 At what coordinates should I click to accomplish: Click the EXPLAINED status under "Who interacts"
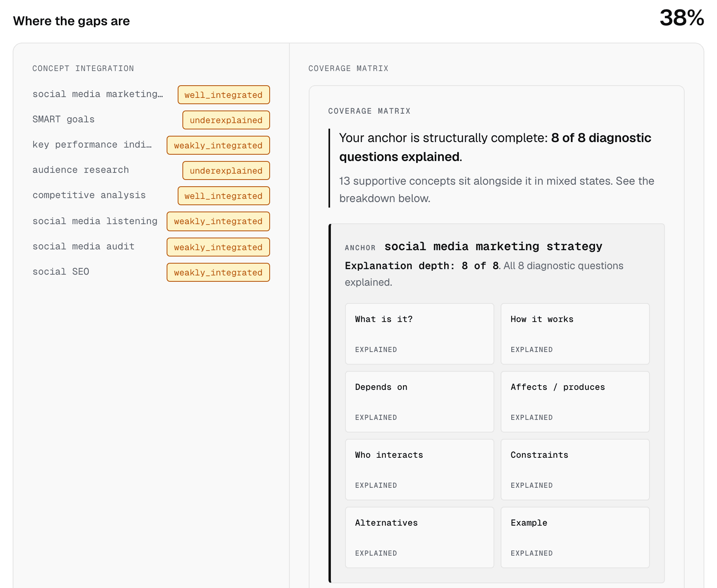click(x=376, y=485)
